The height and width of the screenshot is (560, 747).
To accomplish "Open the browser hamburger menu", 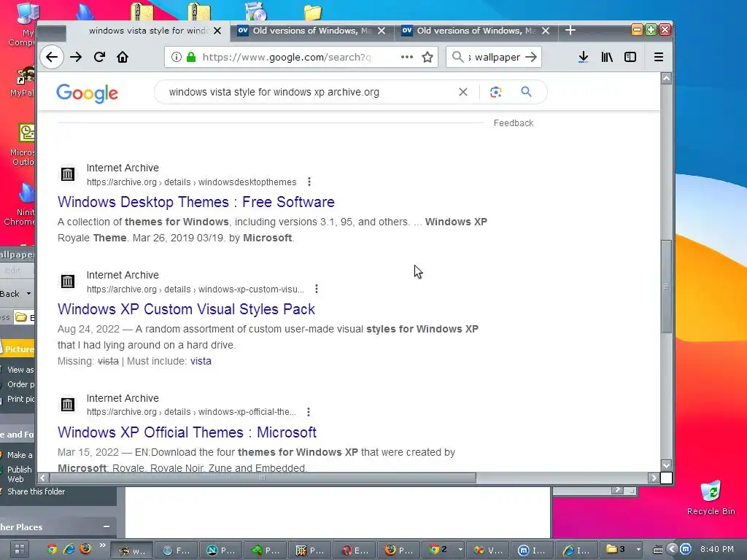I will 659,57.
